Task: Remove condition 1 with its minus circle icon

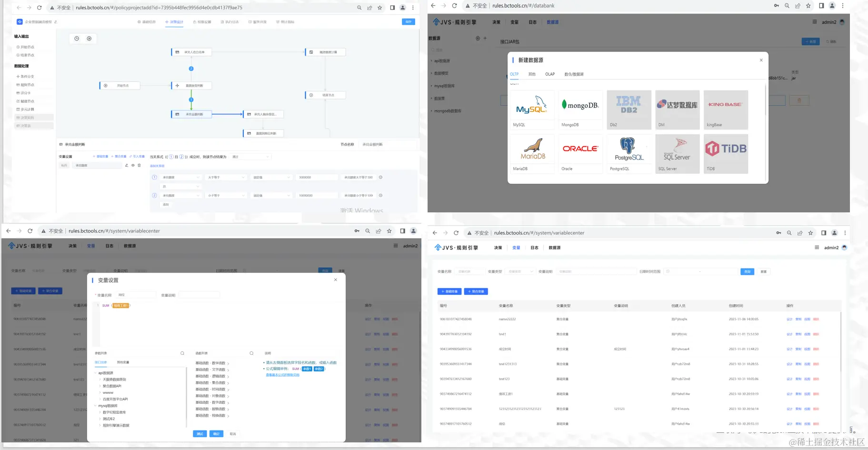Action: tap(380, 177)
